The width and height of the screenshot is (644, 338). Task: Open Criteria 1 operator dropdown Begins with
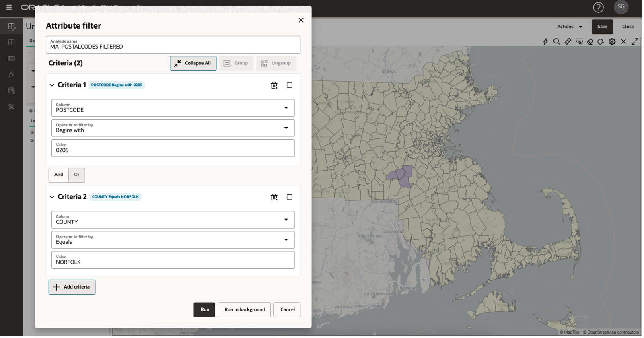(174, 128)
